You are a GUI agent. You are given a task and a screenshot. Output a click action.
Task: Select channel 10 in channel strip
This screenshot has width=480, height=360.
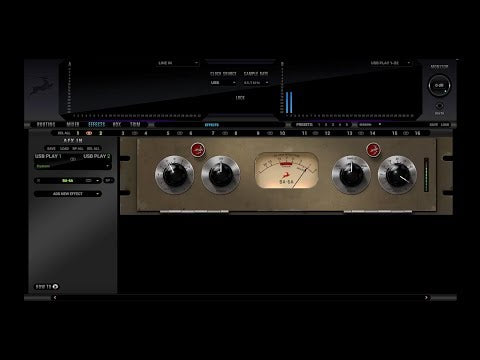pyautogui.click(x=282, y=133)
